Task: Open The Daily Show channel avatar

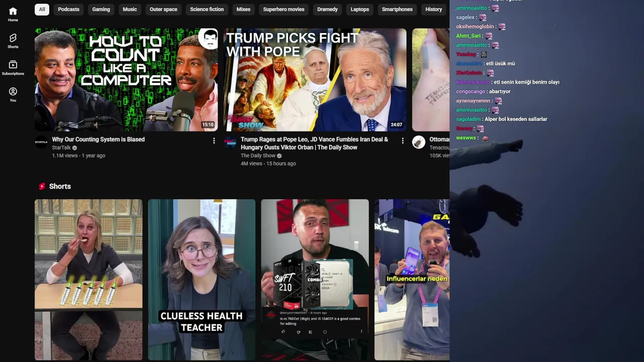Action: point(230,142)
